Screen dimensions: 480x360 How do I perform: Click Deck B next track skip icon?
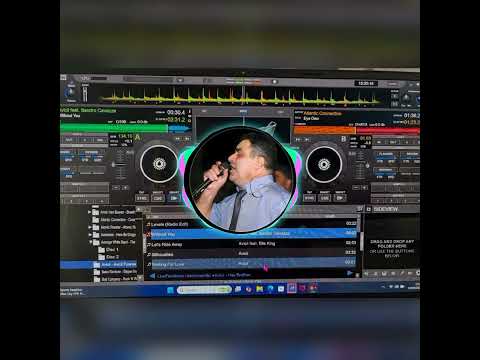[307, 140]
